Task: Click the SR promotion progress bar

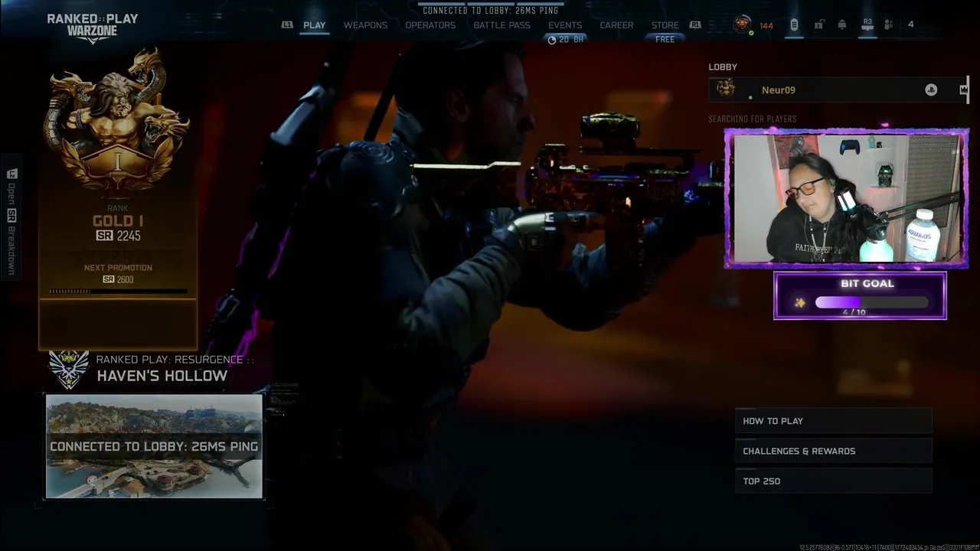Action: click(118, 292)
